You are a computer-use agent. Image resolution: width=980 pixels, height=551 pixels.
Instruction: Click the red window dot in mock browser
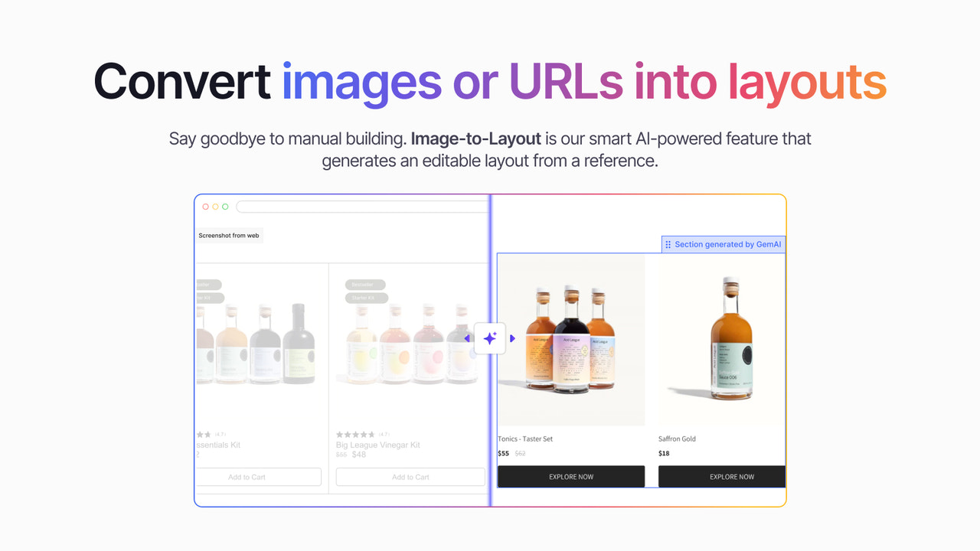coord(205,207)
